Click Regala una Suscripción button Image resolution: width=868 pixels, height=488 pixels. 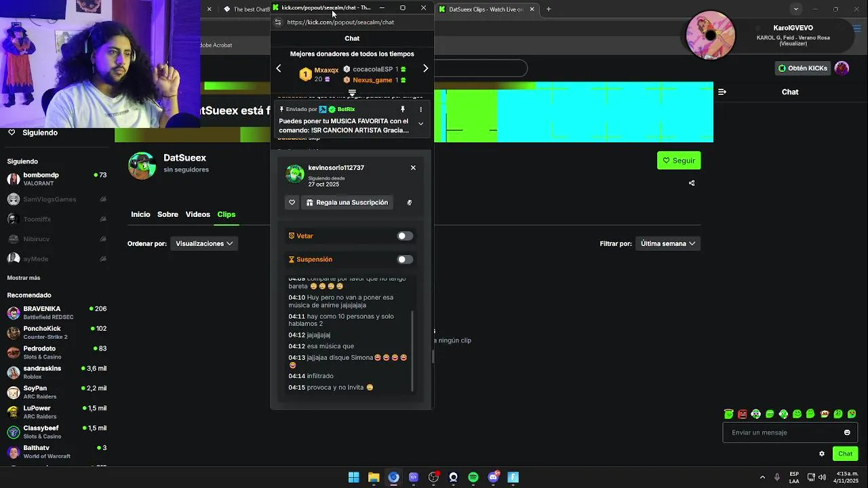347,203
